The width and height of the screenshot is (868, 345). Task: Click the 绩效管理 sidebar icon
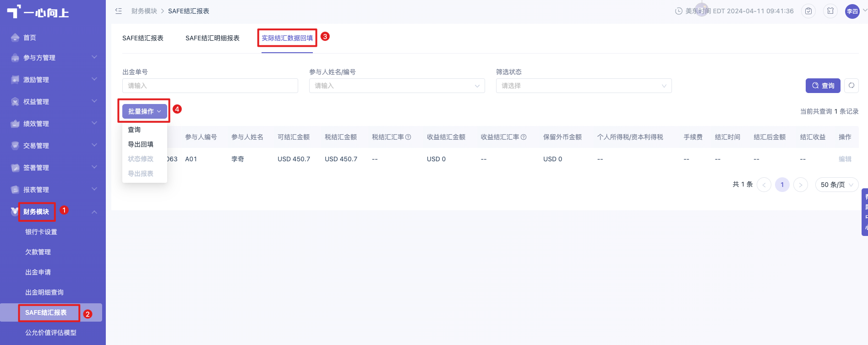15,124
